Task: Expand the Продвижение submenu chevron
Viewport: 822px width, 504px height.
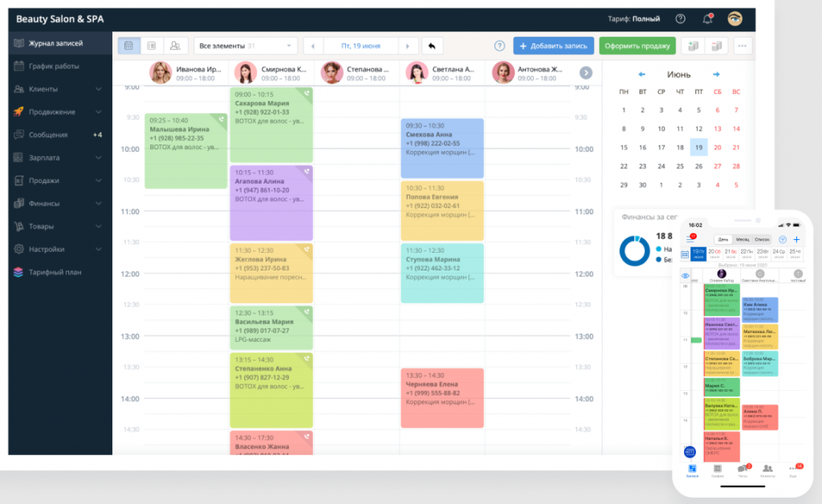Action: [x=99, y=112]
